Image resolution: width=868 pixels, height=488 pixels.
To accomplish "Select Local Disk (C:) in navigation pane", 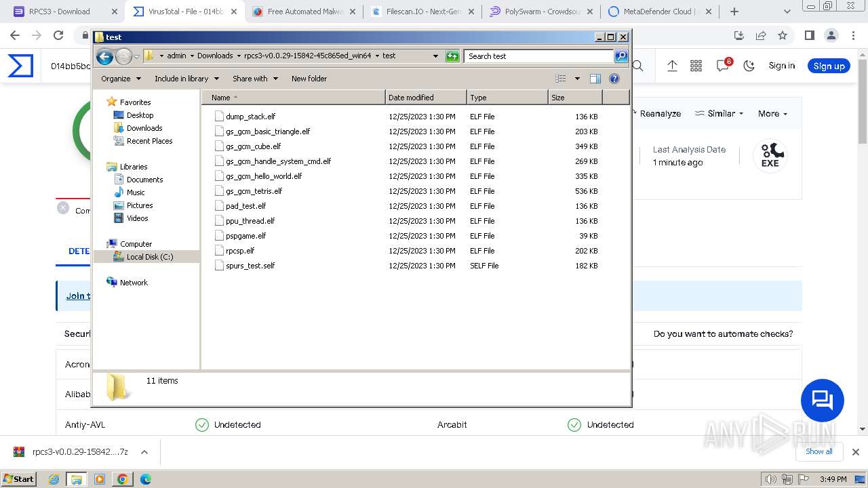I will click(x=146, y=257).
